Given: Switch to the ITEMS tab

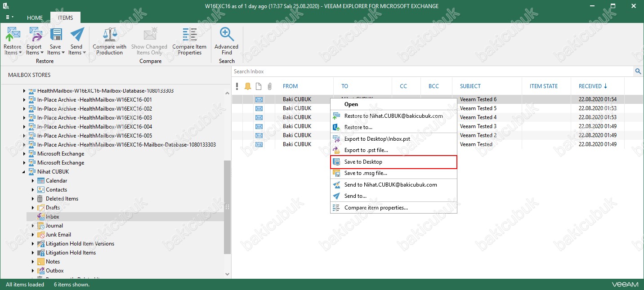Looking at the screenshot, I should pyautogui.click(x=65, y=18).
